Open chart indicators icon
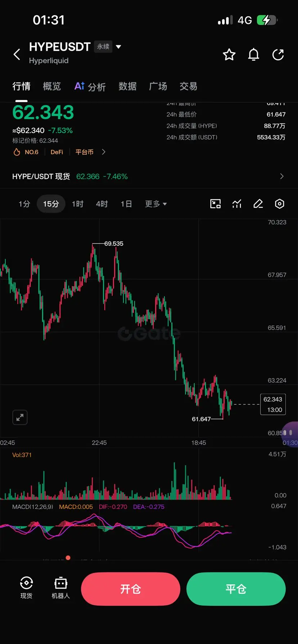The height and width of the screenshot is (644, 298). (x=237, y=204)
